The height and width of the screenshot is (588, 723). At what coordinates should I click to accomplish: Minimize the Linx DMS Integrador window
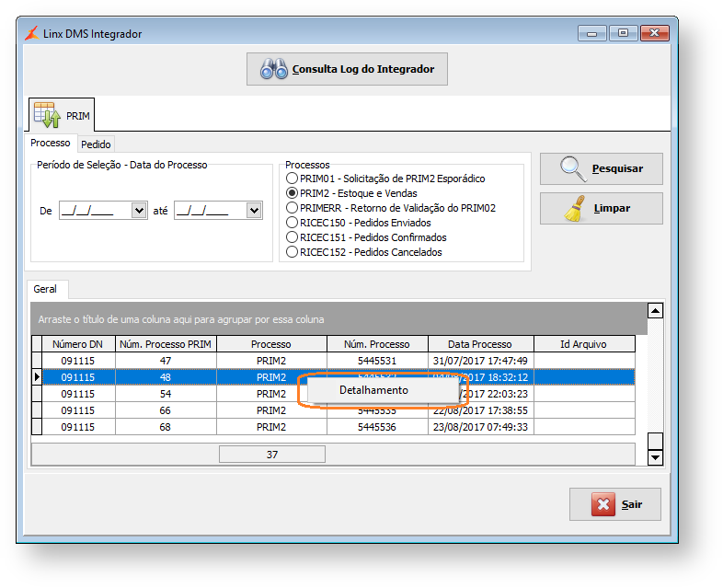tap(592, 33)
